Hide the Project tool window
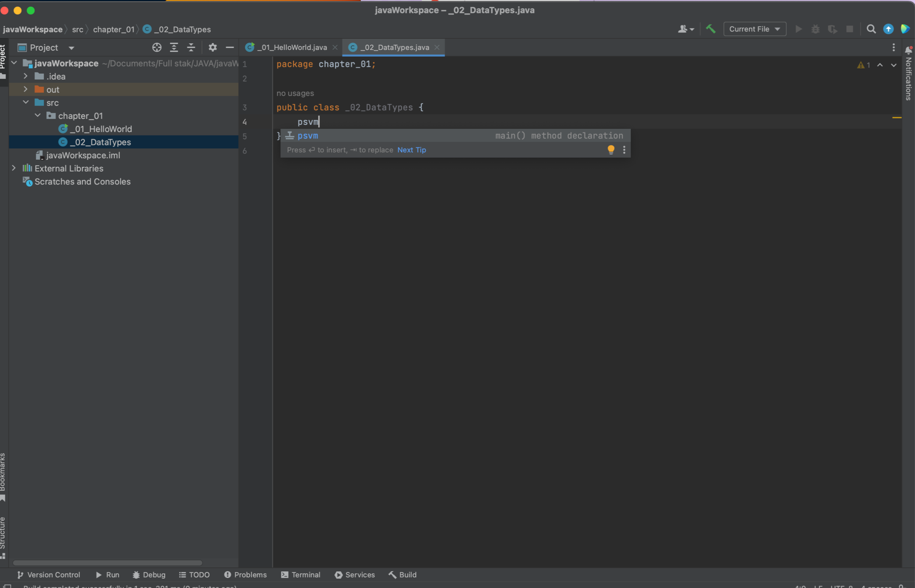 (x=230, y=47)
